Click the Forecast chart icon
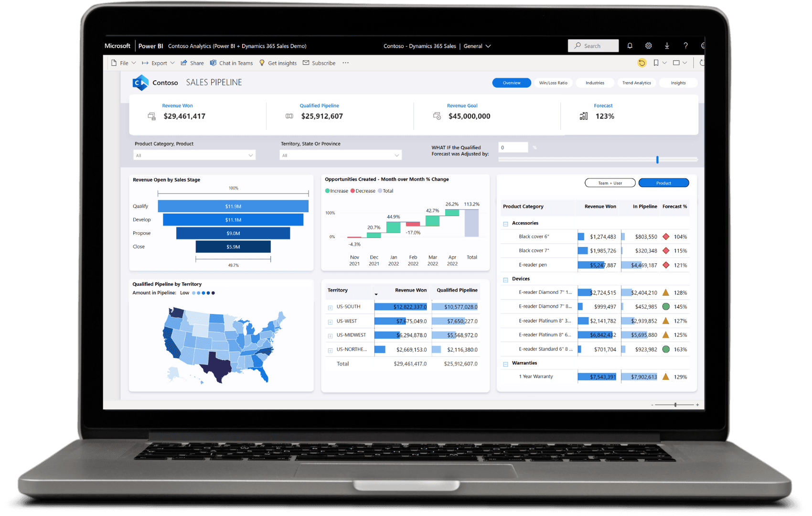This screenshot has height=516, width=812. point(584,116)
